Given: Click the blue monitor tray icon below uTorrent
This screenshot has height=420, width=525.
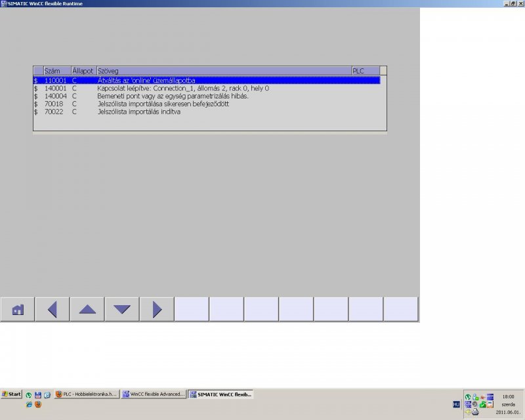Looking at the screenshot, I should 468,405.
